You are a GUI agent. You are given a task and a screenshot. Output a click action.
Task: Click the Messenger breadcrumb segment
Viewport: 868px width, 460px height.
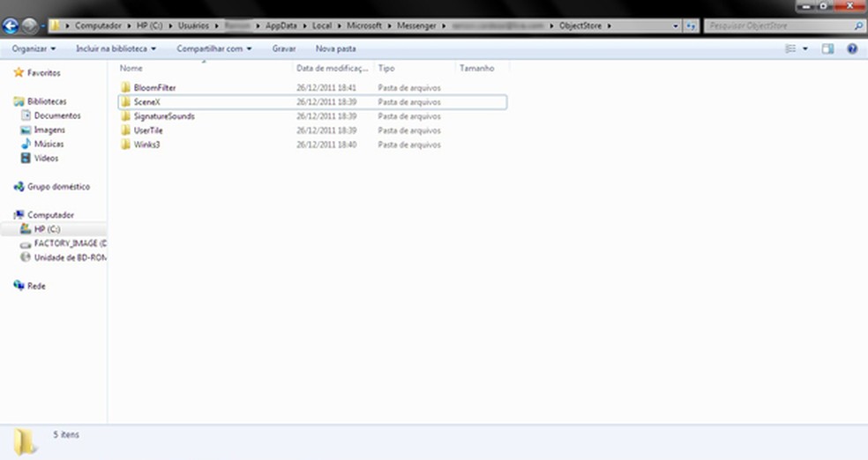point(416,26)
